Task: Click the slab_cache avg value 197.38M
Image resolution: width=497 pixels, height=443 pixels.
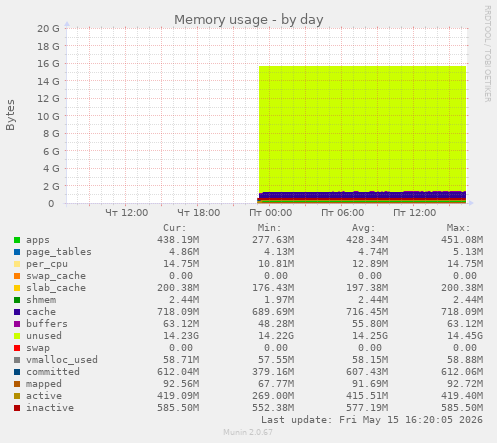Action: pyautogui.click(x=367, y=288)
